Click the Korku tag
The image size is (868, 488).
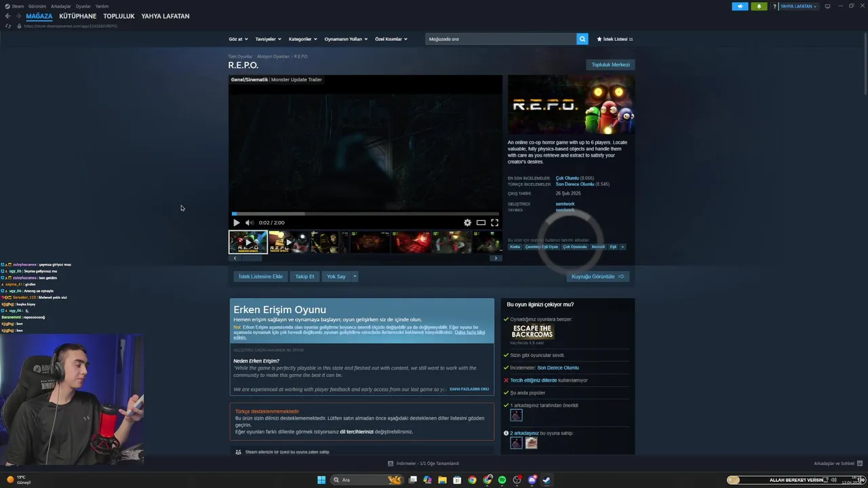[x=515, y=247]
